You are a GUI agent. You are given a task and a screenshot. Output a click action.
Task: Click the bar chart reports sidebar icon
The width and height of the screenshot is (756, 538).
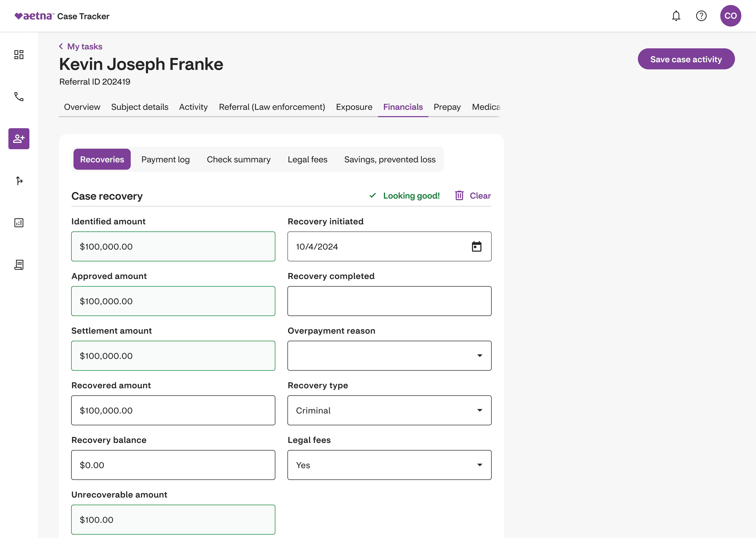tap(19, 223)
